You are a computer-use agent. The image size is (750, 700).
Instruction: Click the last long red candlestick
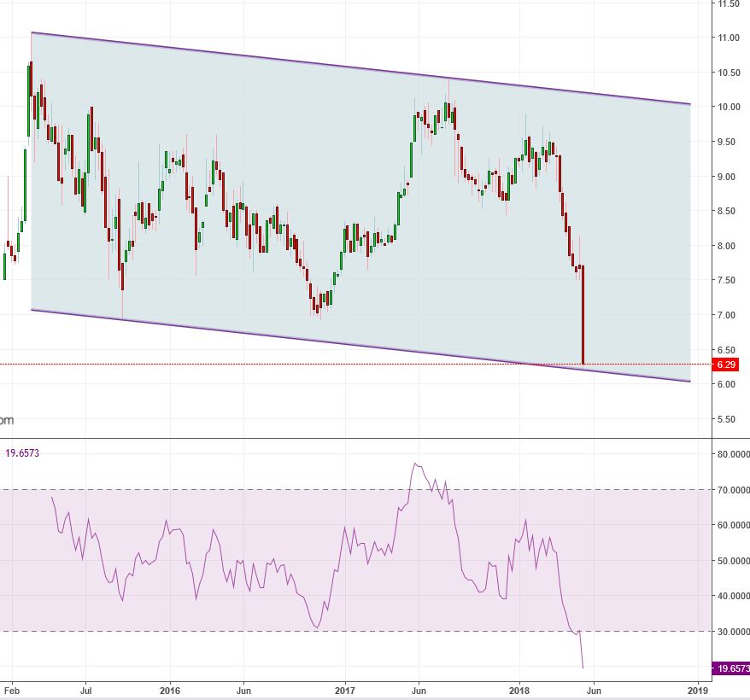[x=583, y=315]
